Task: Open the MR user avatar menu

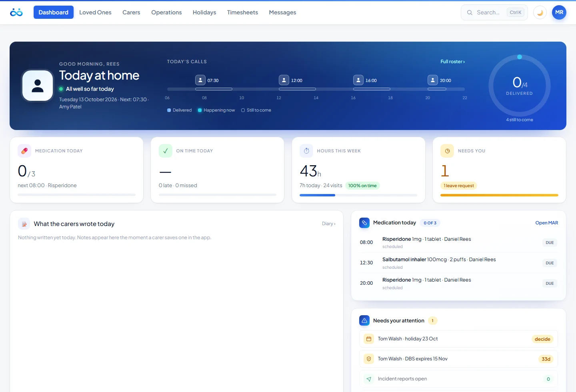Action: [x=559, y=12]
